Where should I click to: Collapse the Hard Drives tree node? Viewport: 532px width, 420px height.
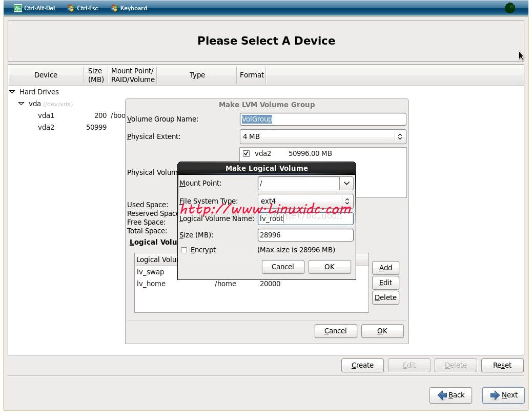coord(12,92)
